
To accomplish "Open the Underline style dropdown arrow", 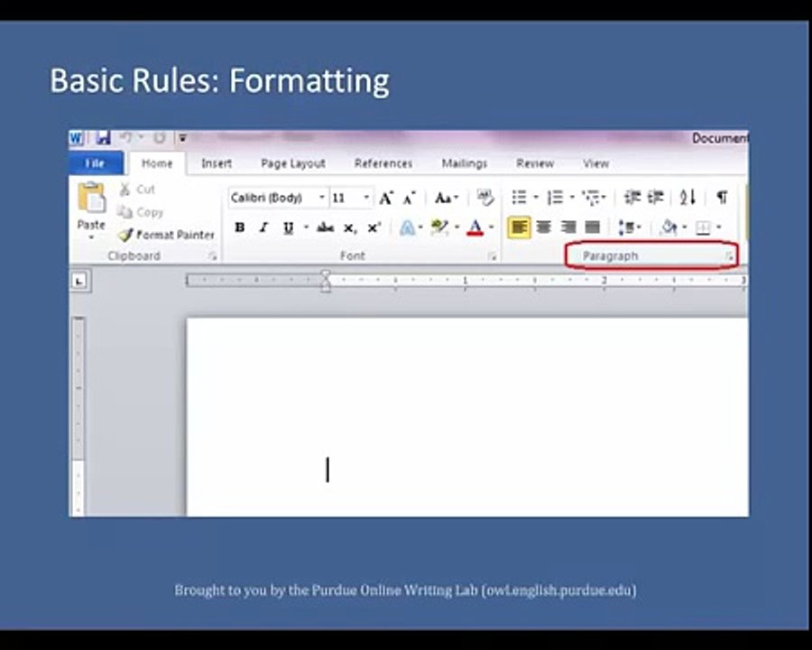I will (x=306, y=227).
